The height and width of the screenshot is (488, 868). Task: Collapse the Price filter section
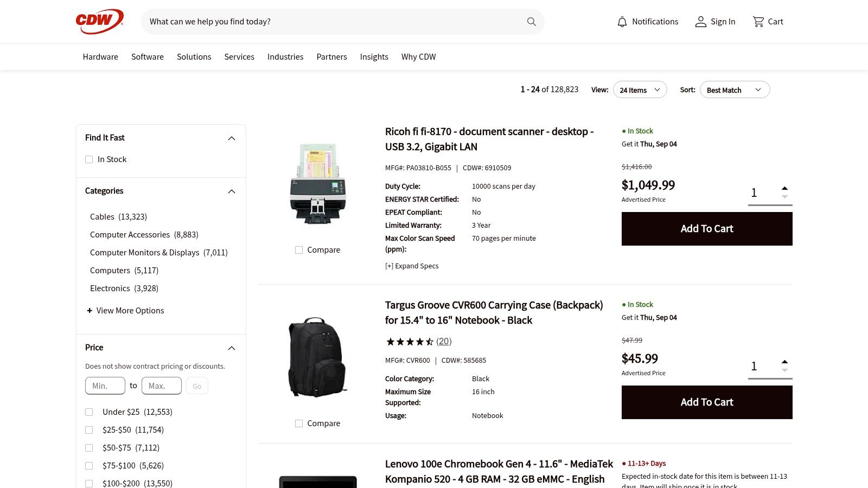click(232, 348)
